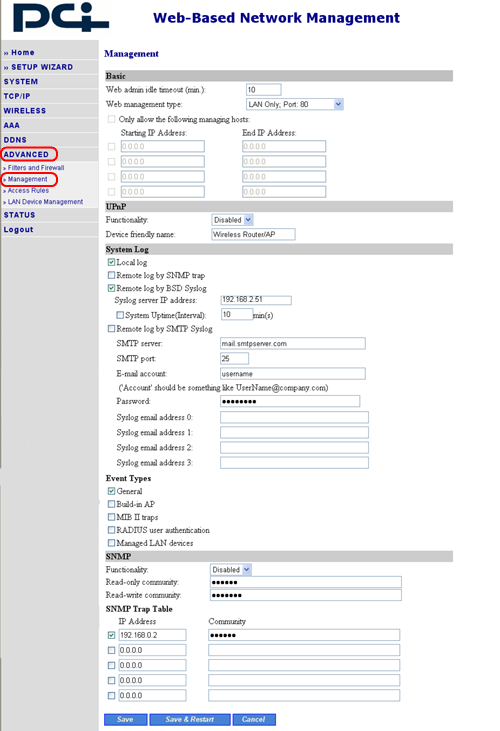Open the STATUS menu section
The image size is (500, 731).
pos(20,215)
